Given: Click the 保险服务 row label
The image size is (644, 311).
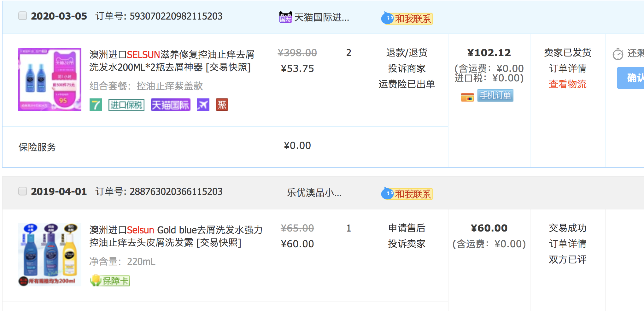Looking at the screenshot, I should 37,147.
